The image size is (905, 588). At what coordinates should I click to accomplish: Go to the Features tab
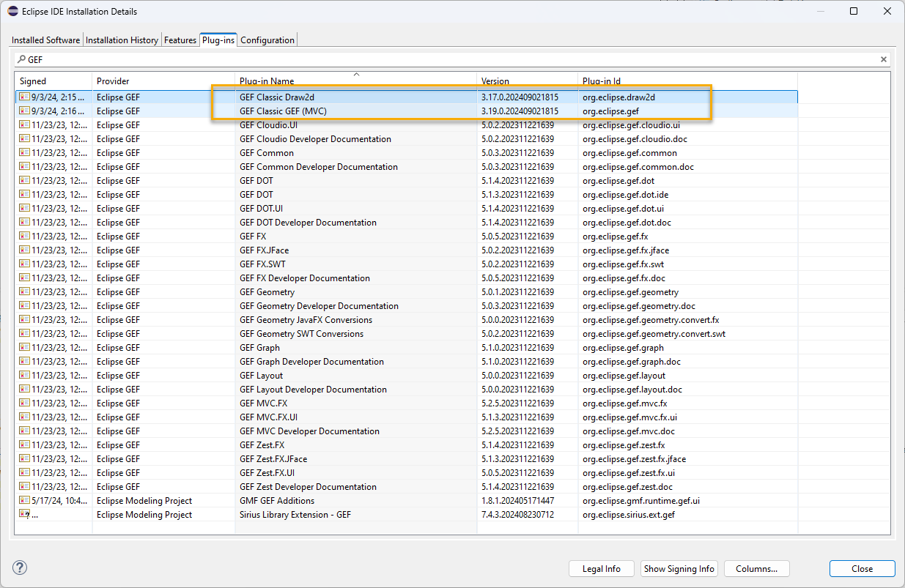[x=180, y=40]
